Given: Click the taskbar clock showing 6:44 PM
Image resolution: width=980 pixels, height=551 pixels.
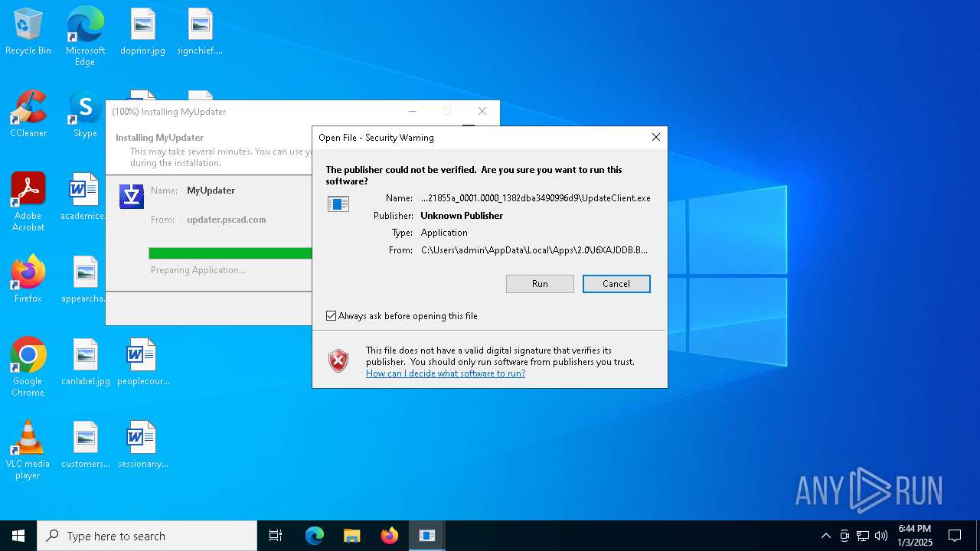Looking at the screenshot, I should [x=915, y=536].
